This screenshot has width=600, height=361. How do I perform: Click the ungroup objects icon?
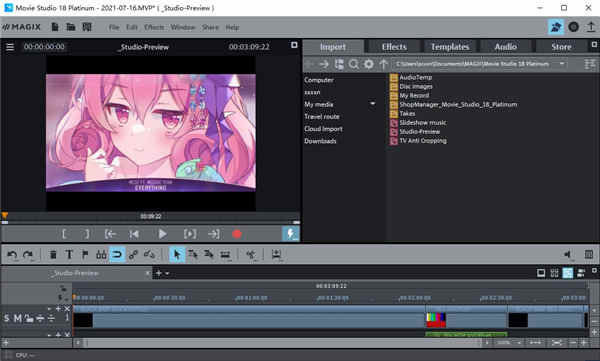pyautogui.click(x=149, y=254)
